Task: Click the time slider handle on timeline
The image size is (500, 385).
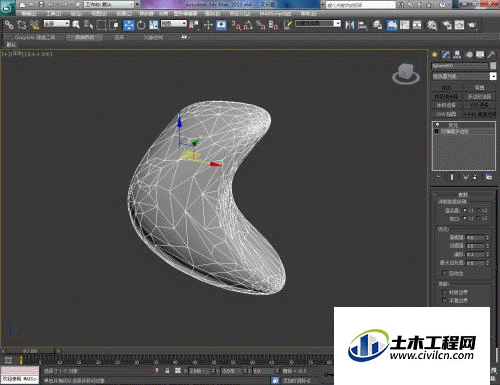Action: point(30,351)
